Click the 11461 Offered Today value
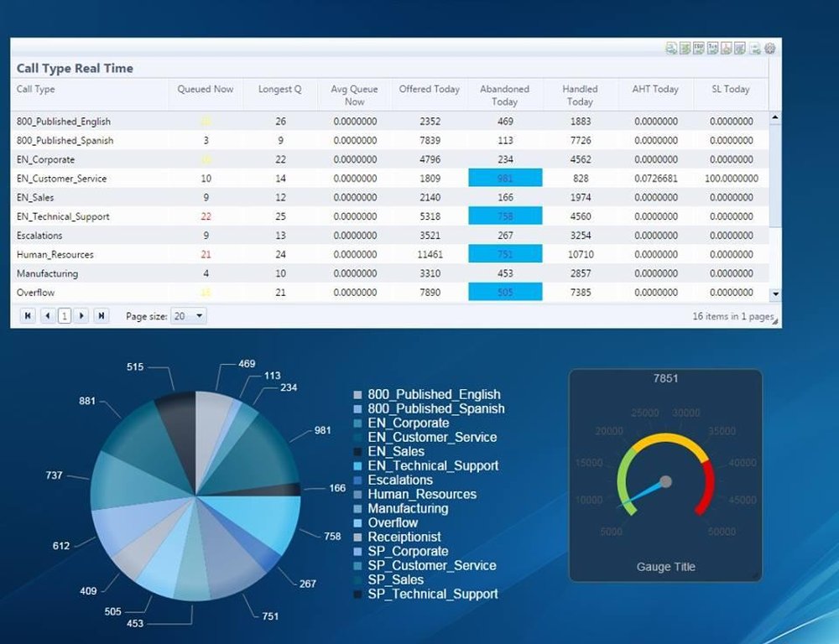839x644 pixels. click(x=430, y=255)
